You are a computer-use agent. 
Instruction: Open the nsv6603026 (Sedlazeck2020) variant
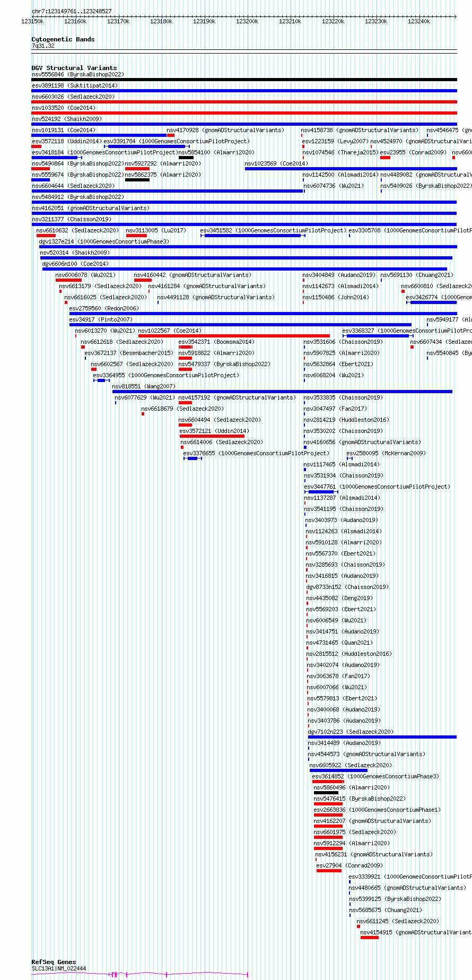coord(73,97)
